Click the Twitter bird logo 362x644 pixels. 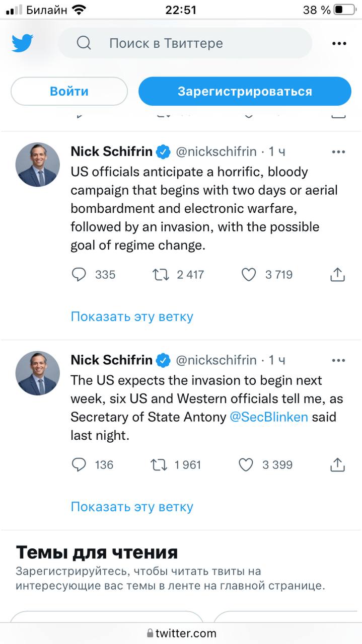[23, 43]
